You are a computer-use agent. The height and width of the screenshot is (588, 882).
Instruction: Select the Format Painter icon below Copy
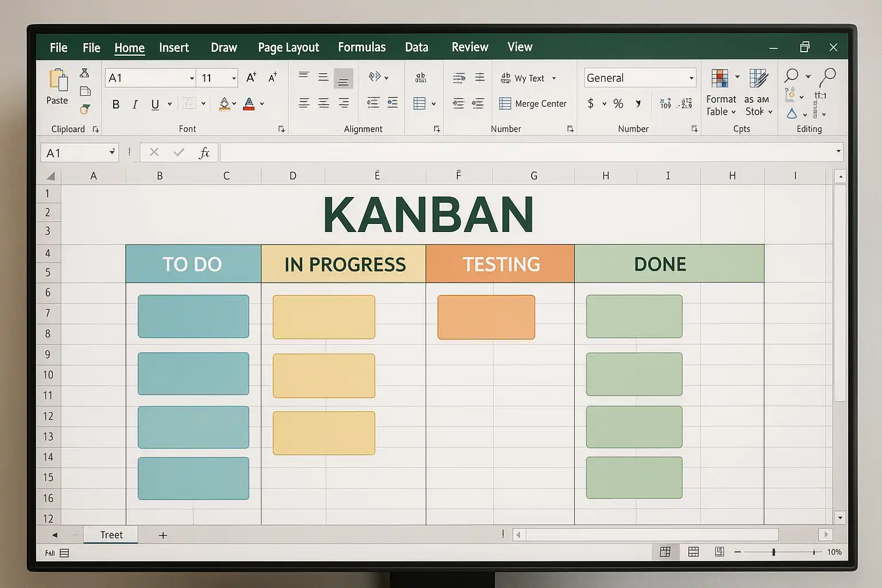tap(85, 109)
